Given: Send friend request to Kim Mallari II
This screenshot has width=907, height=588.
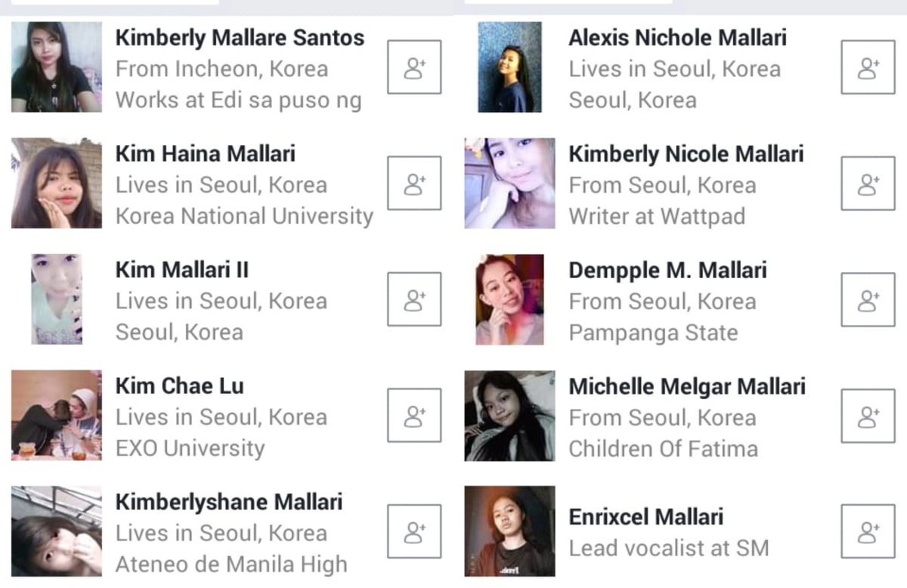Looking at the screenshot, I should (x=414, y=299).
